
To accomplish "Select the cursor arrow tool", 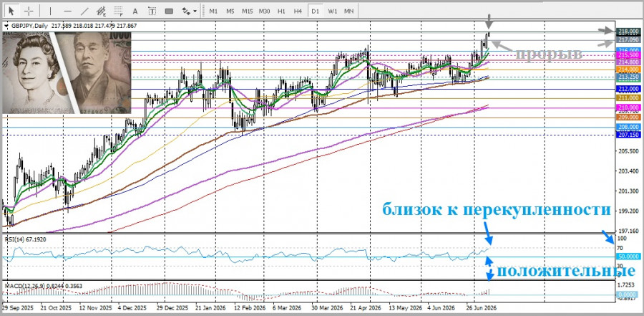I will (12, 11).
